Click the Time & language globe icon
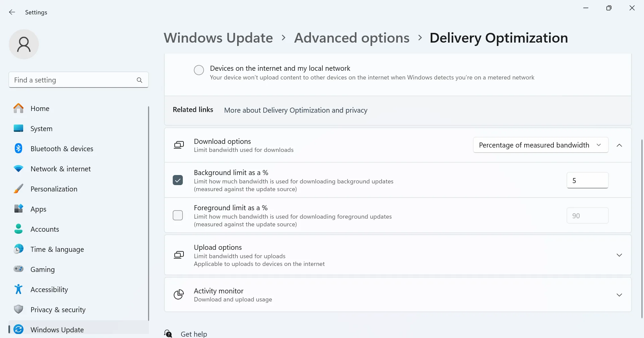Image resolution: width=644 pixels, height=338 pixels. click(18, 249)
